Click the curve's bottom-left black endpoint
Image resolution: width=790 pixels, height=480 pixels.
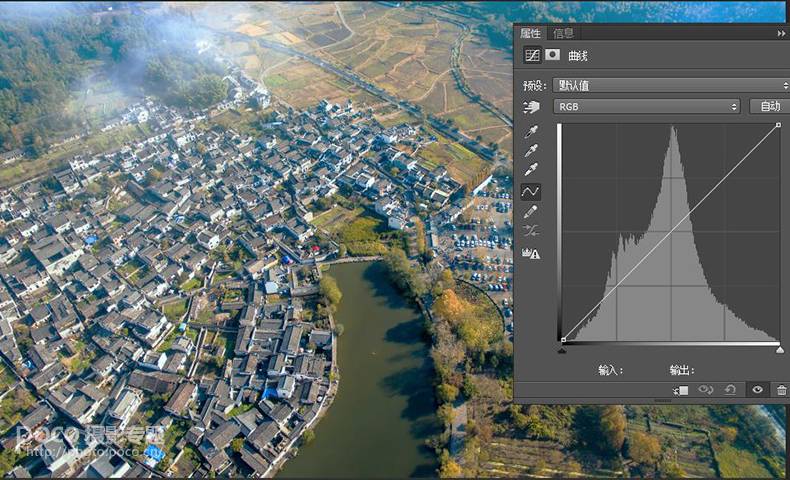tap(563, 340)
